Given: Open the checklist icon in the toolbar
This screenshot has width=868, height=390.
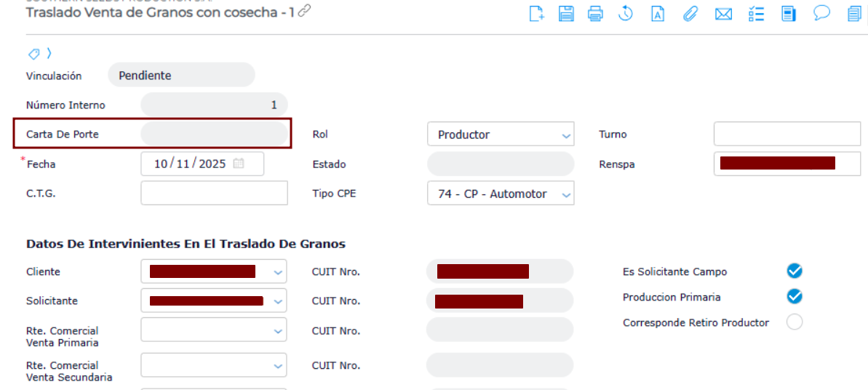Looking at the screenshot, I should tap(756, 13).
